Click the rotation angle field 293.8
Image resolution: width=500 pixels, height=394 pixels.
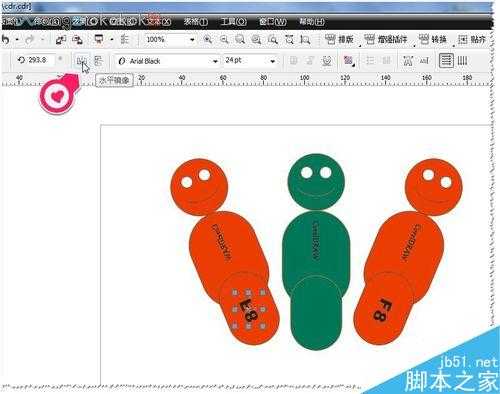coord(37,60)
